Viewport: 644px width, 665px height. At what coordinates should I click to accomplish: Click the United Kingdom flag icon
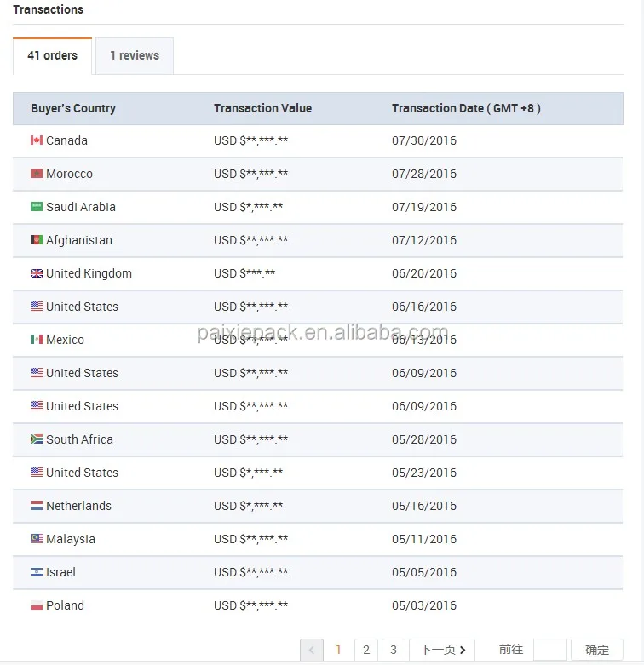point(37,273)
